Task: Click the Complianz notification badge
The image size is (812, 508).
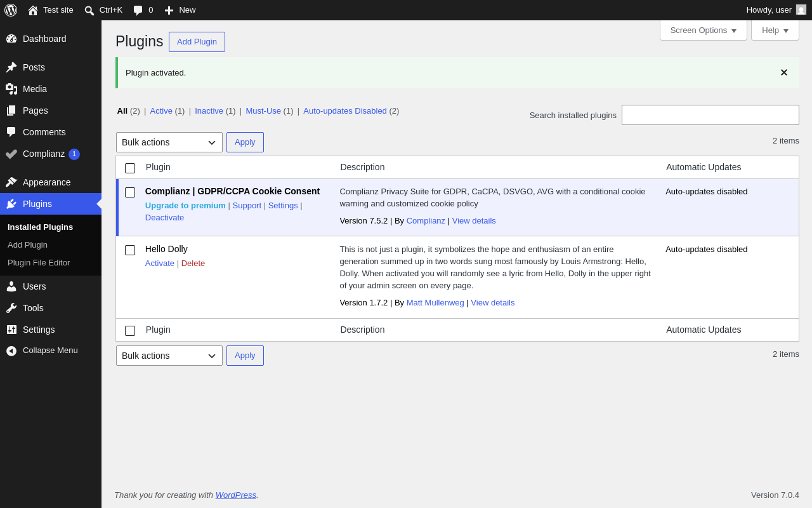Action: (74, 154)
